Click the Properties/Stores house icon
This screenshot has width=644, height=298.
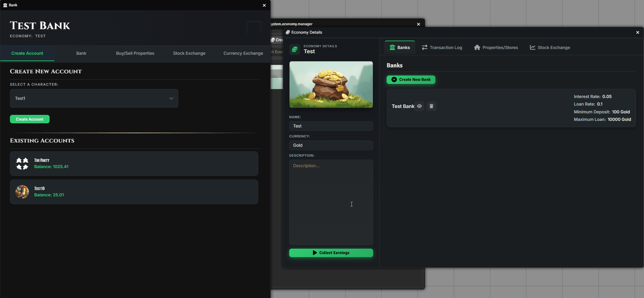[477, 48]
